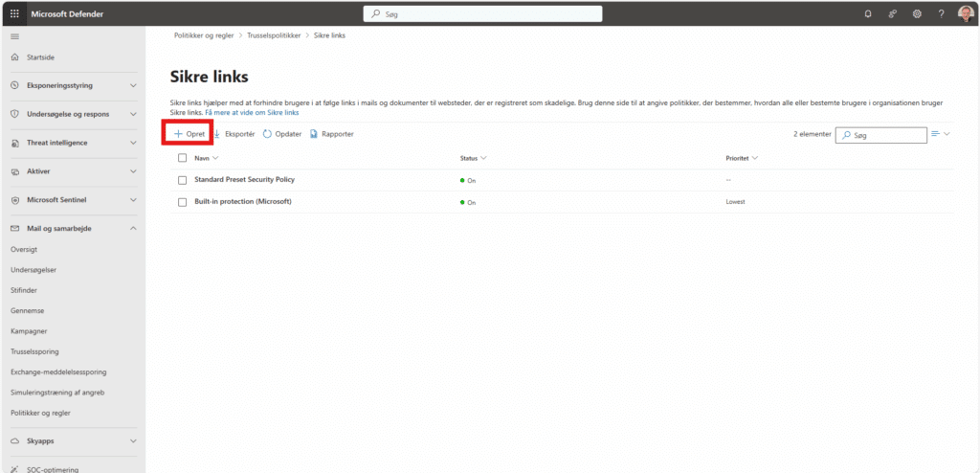Click the Rapporter document icon
The width and height of the screenshot is (980, 473).
(314, 134)
